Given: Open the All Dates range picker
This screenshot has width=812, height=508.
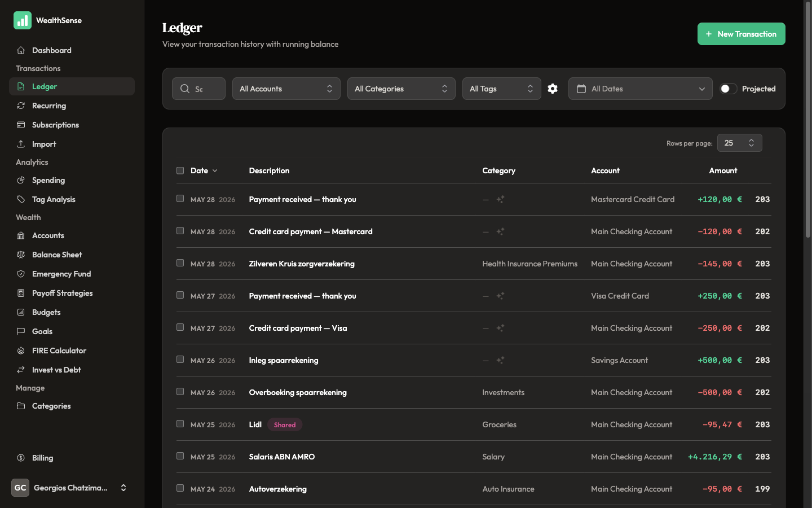Looking at the screenshot, I should click(640, 89).
